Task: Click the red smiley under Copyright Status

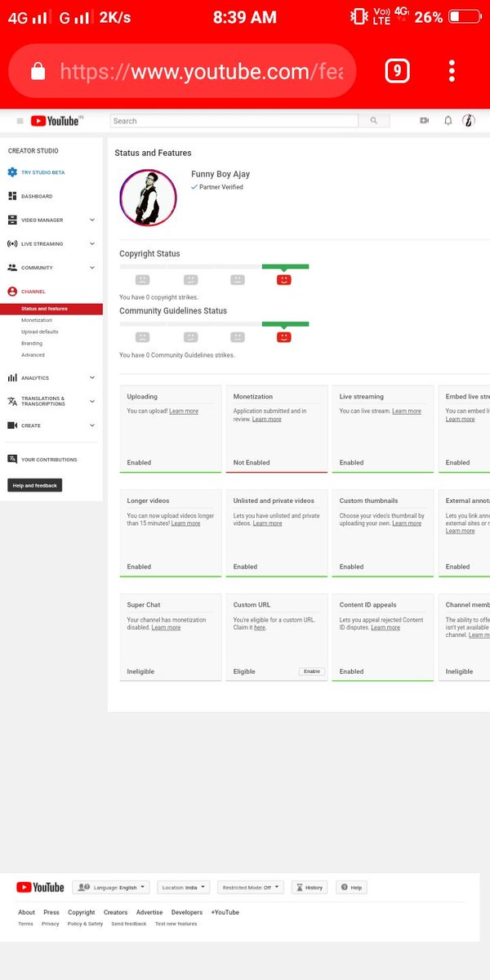Action: [284, 279]
